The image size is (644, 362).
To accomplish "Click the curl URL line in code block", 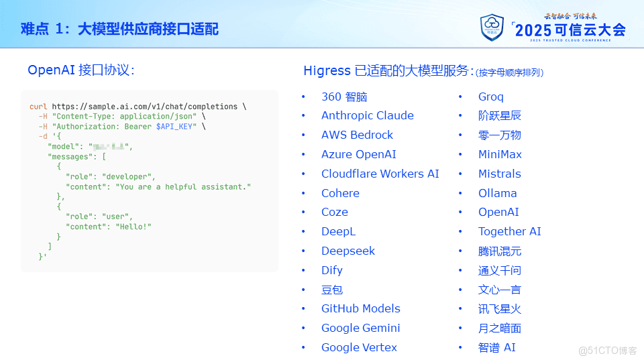I will click(x=138, y=107).
